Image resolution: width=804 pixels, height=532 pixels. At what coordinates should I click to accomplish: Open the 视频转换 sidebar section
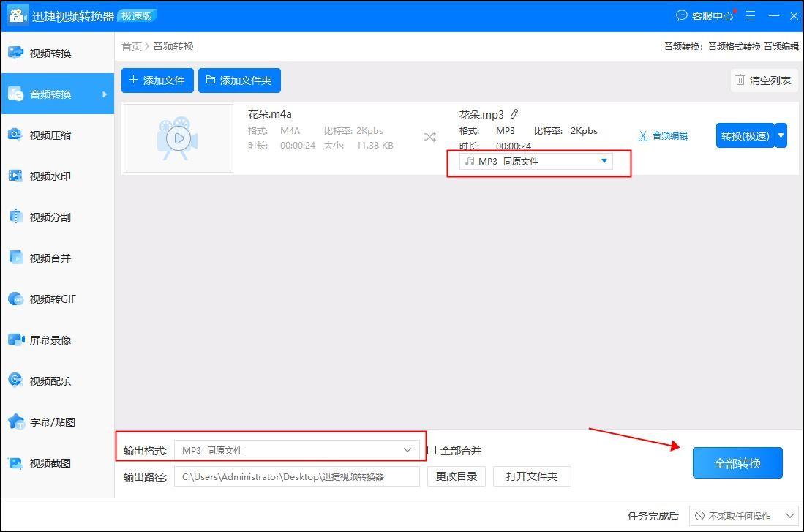point(56,53)
